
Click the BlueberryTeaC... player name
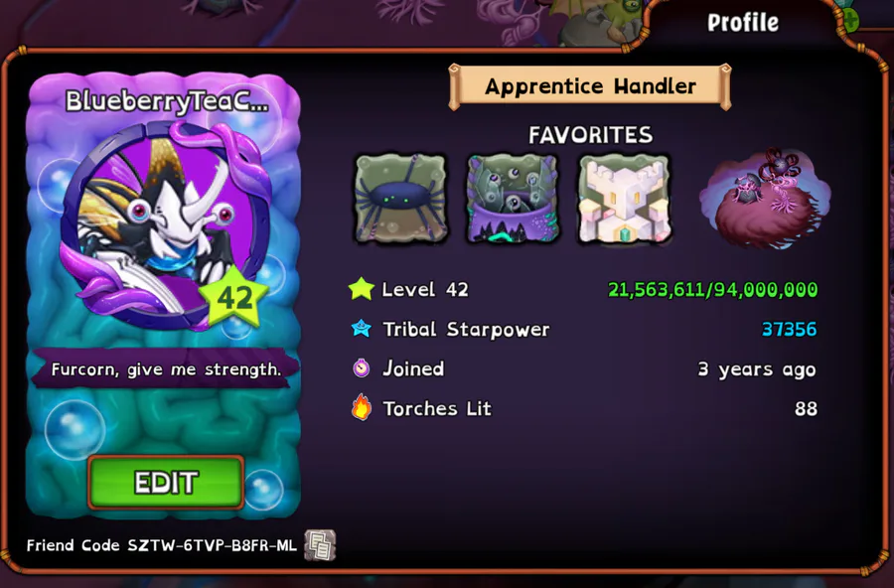coord(167,101)
